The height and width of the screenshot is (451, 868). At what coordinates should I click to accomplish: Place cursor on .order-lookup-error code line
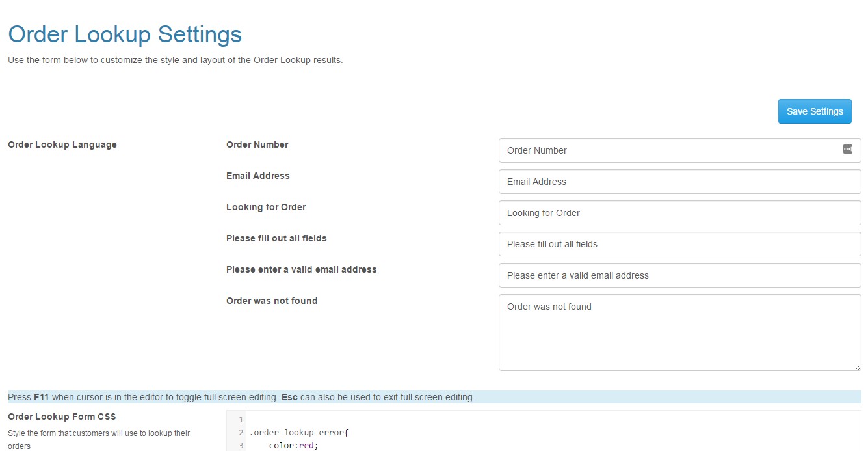[x=299, y=433]
